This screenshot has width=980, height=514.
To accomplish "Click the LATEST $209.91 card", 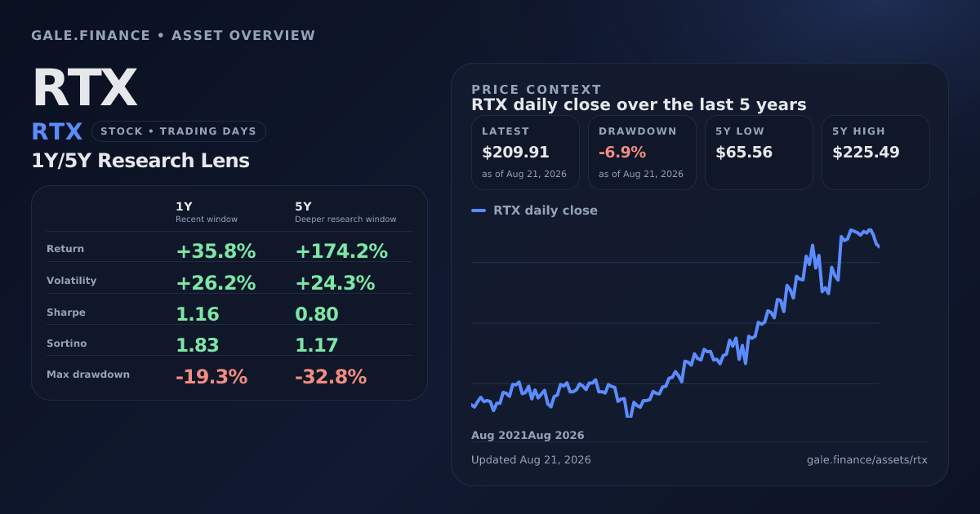I will 525,153.
